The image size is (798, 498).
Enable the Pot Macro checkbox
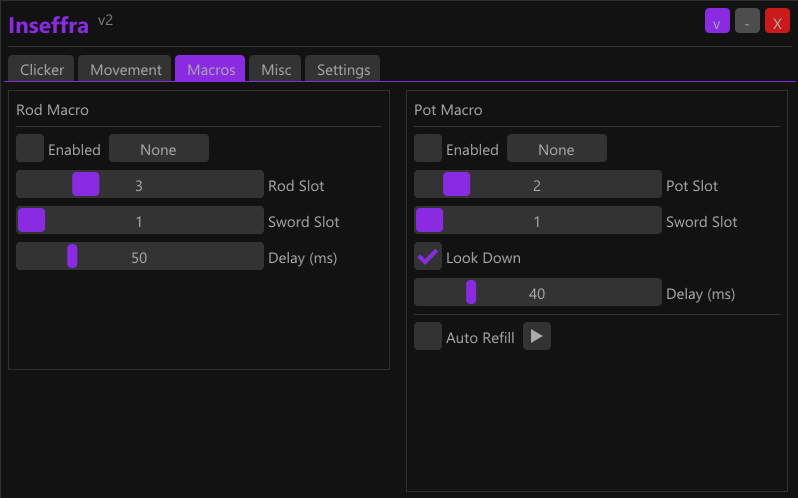pos(428,149)
